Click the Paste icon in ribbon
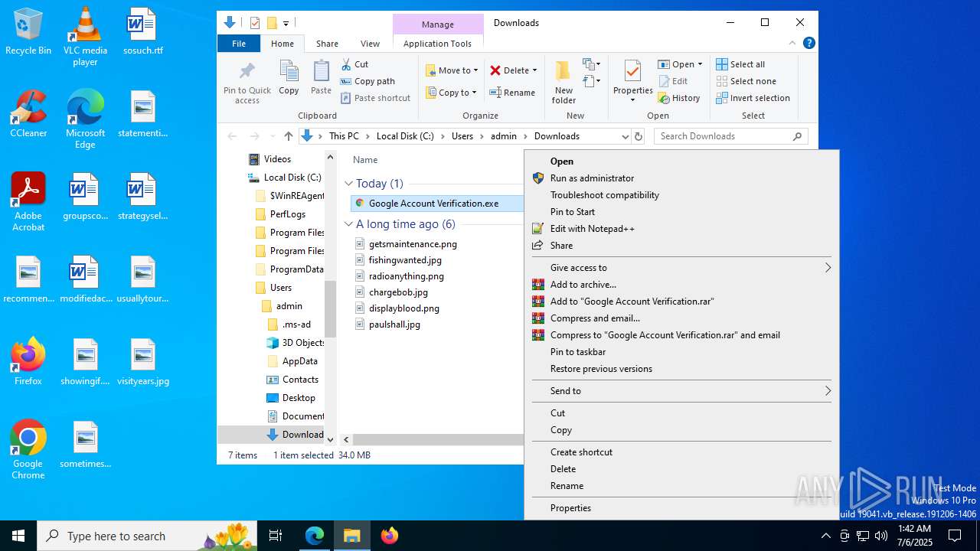Screen dimensions: 980x551 321,72
